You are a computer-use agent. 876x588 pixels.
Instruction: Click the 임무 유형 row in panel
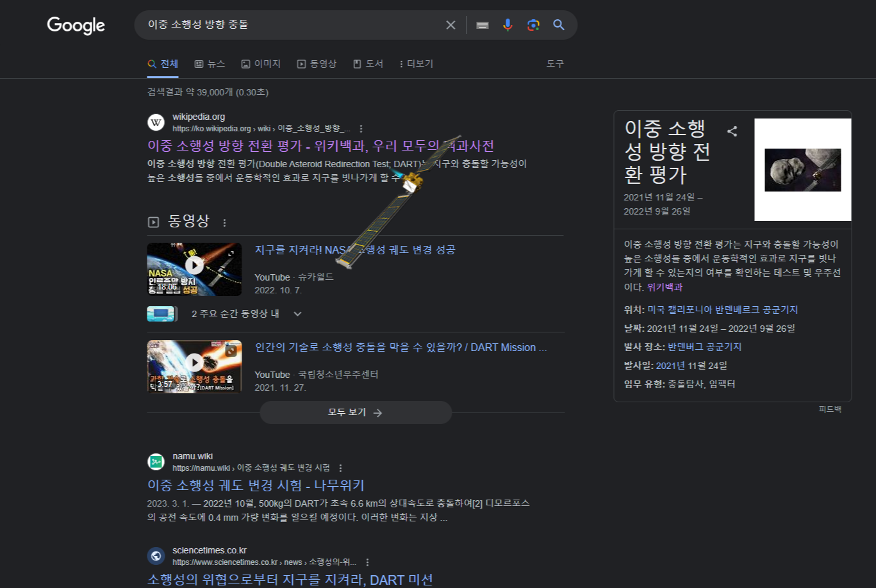tap(679, 384)
